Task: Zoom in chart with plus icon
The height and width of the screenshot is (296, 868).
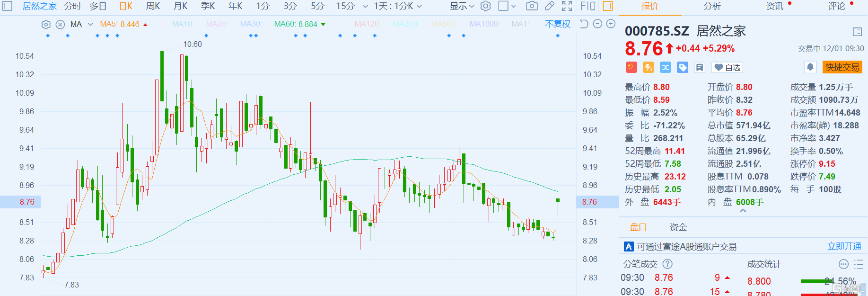Action: (x=611, y=24)
